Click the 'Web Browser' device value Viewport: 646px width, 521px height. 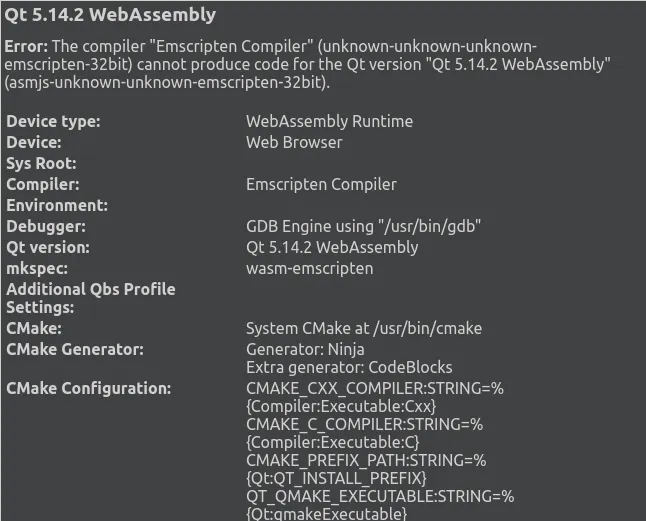pos(294,142)
